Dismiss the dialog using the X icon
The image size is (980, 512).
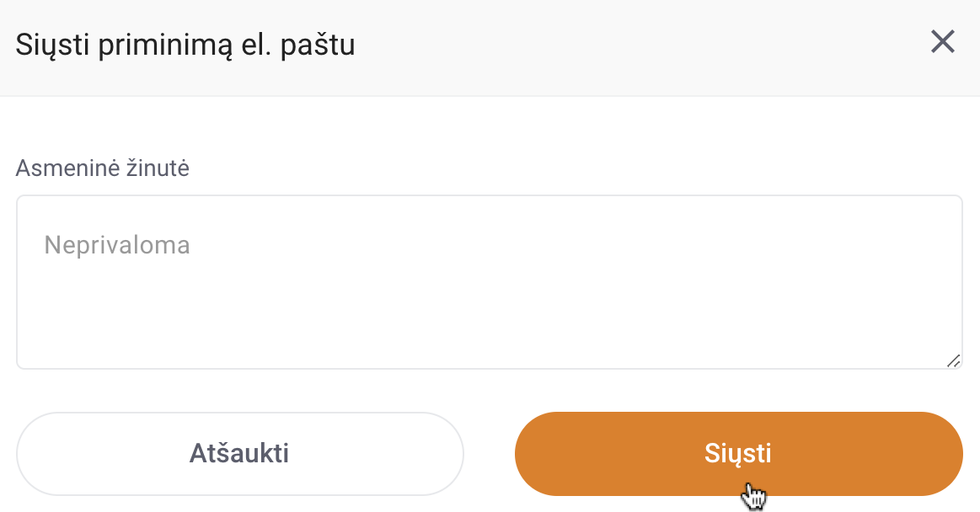(x=942, y=42)
